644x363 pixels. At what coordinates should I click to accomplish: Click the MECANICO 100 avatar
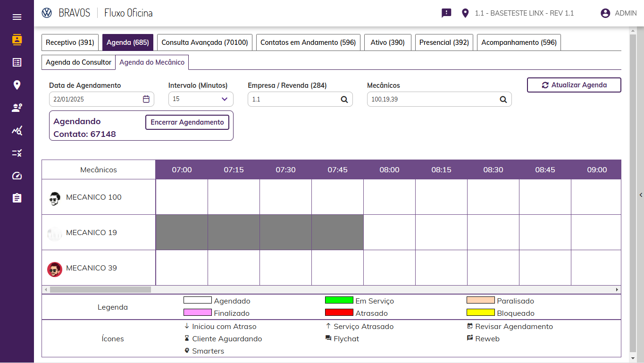55,198
